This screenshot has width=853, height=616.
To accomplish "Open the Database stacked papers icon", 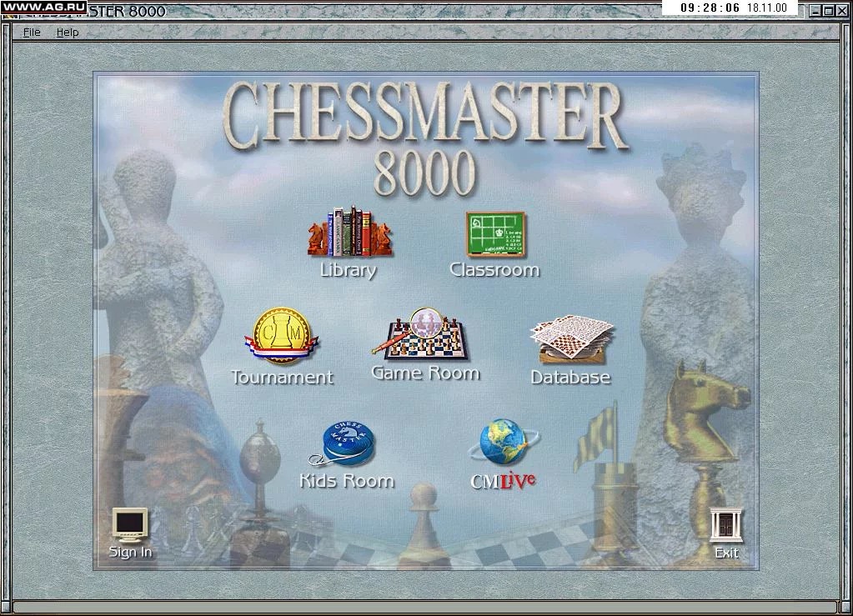I will point(571,338).
